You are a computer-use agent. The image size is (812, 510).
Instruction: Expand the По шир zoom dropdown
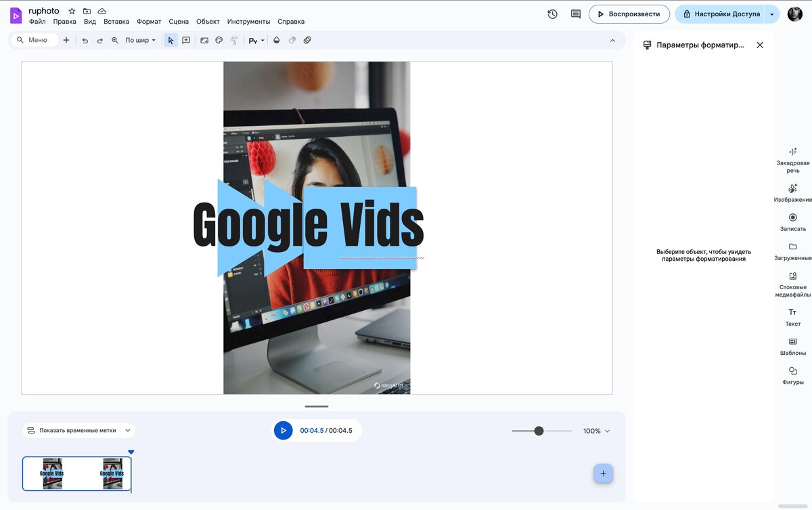click(141, 41)
